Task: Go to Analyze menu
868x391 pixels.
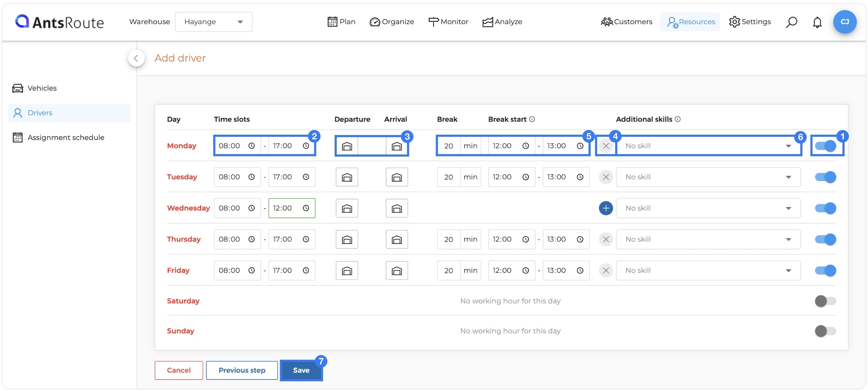Action: [x=502, y=22]
